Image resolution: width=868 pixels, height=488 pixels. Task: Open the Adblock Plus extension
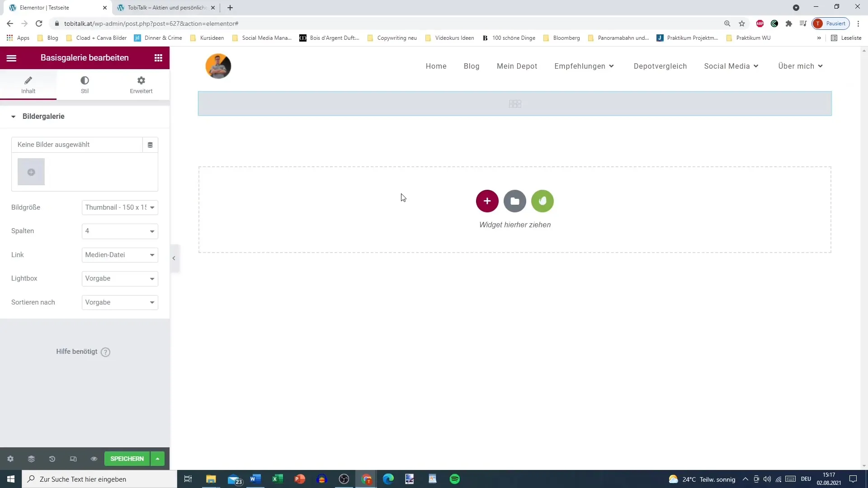(760, 23)
